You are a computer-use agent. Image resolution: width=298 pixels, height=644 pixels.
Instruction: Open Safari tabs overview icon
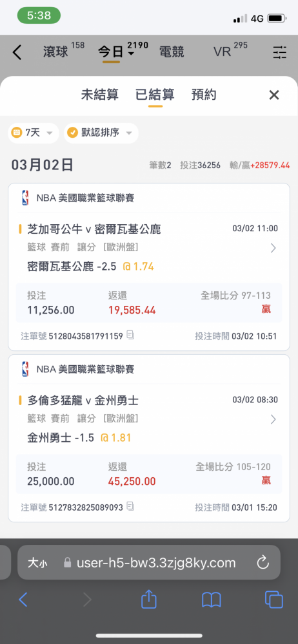[273, 600]
